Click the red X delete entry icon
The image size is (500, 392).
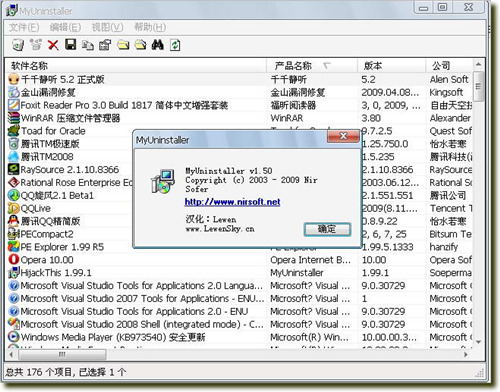(x=53, y=45)
